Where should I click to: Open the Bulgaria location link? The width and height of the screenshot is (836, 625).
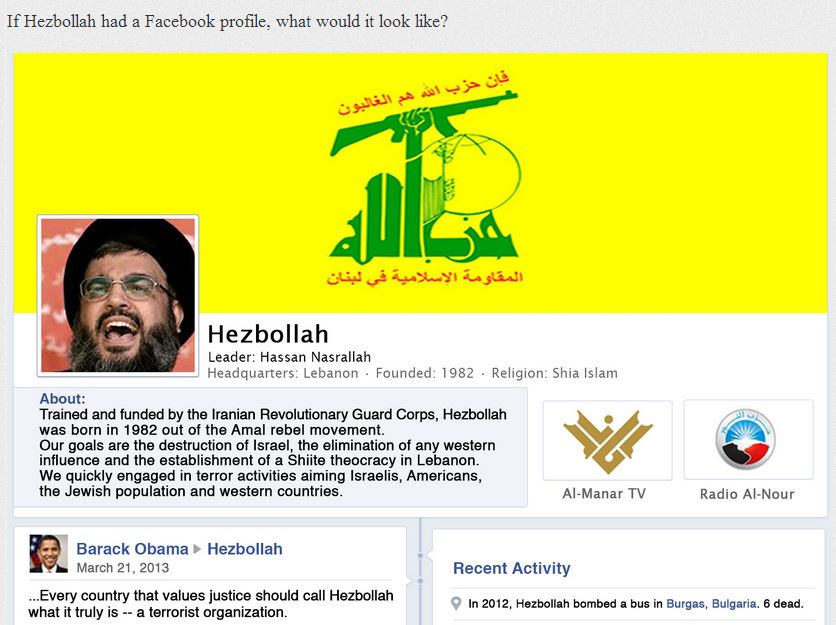[x=734, y=604]
